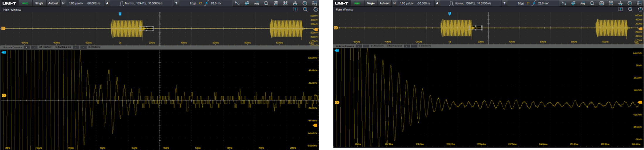Click the UNI-T logo menu in the right window

pyautogui.click(x=342, y=4)
